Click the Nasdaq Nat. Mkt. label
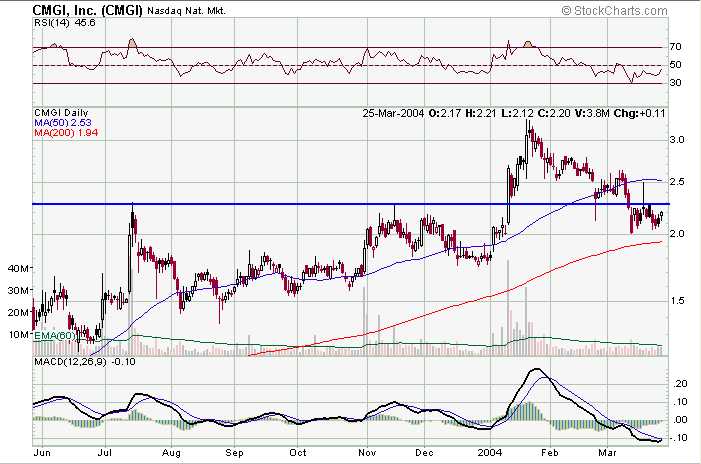 tap(186, 11)
